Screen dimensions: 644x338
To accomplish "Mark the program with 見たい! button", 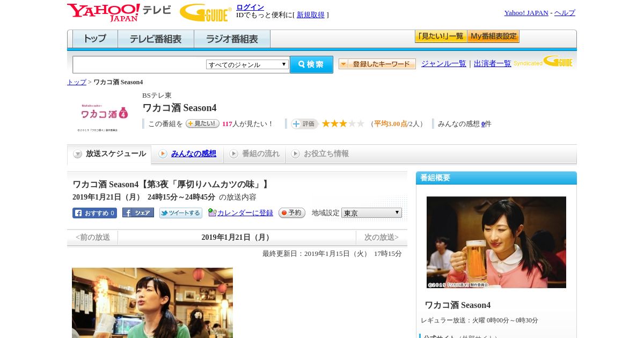I will point(202,123).
